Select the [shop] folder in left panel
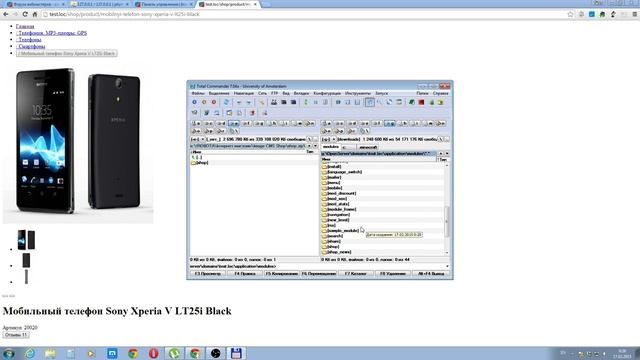 click(x=200, y=162)
